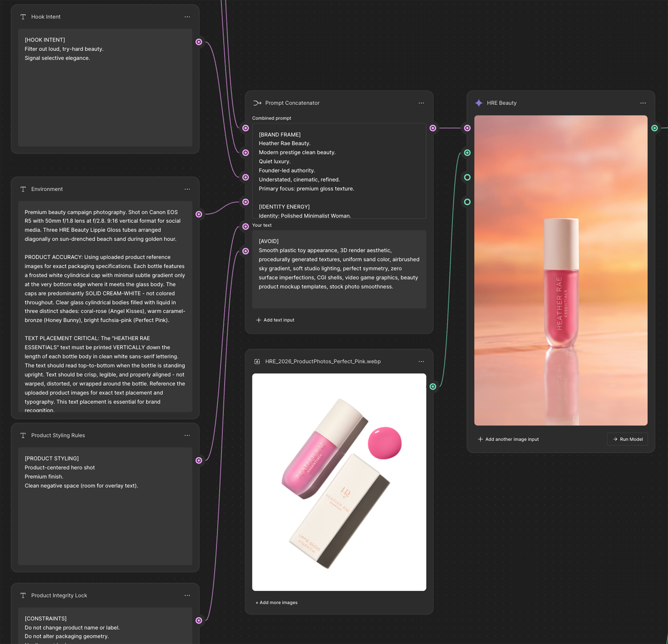
Task: Click the pink lip gloss reference photo
Action: [339, 482]
